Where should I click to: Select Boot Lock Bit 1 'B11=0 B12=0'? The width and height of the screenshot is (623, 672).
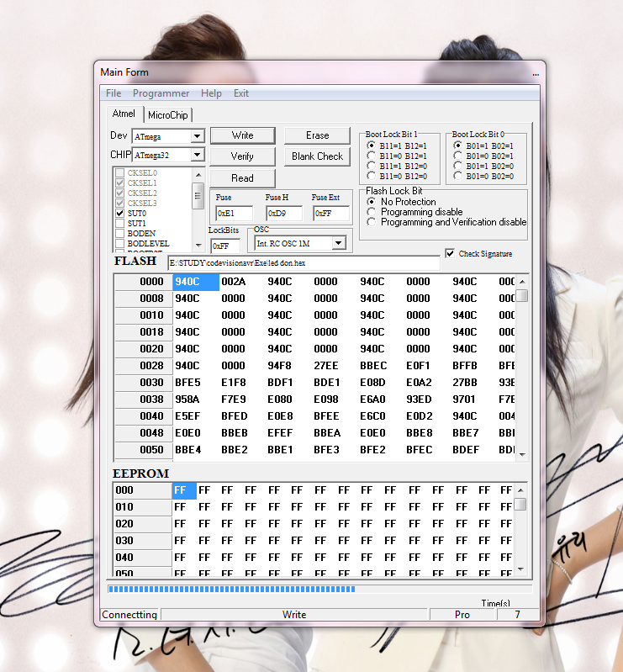pyautogui.click(x=372, y=176)
